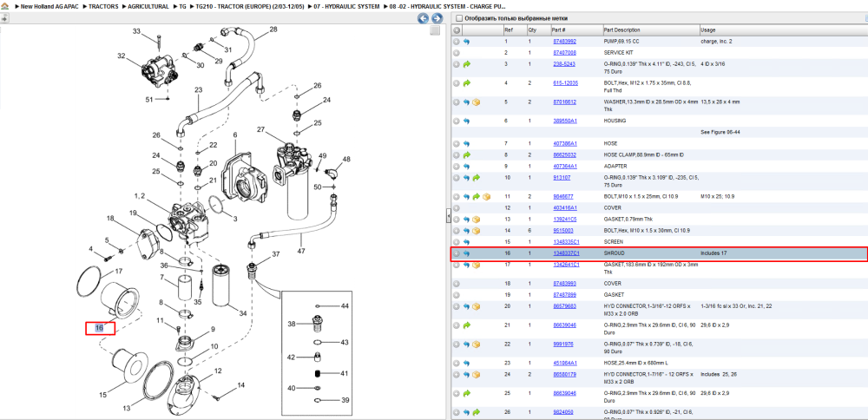Open part number 389550A1 link

pyautogui.click(x=565, y=121)
